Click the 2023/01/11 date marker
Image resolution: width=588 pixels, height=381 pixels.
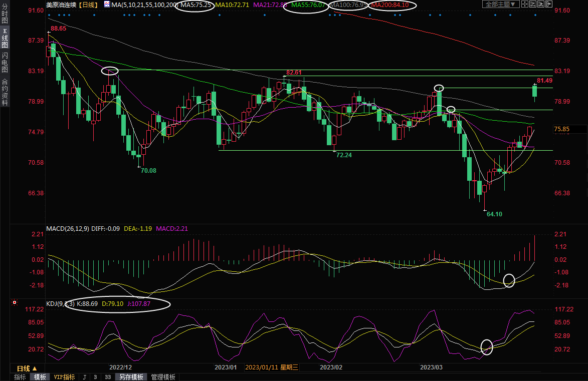click(x=272, y=367)
